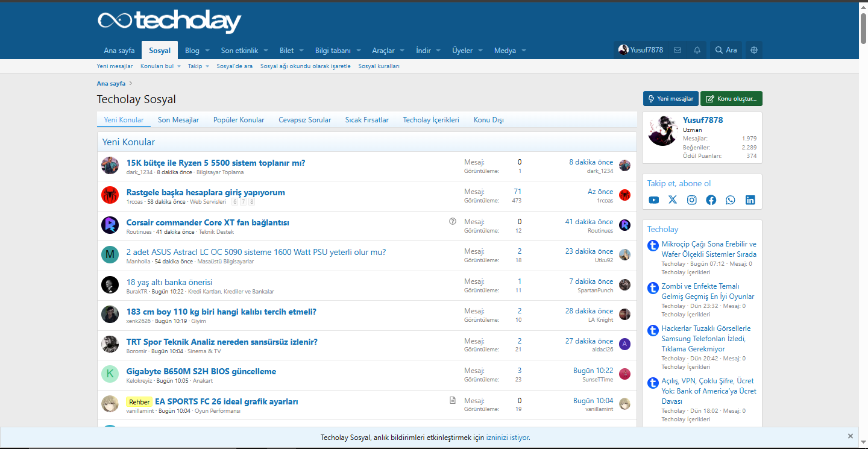
Task: Expand the Bilgi tabanı dropdown arrow
Action: [358, 50]
